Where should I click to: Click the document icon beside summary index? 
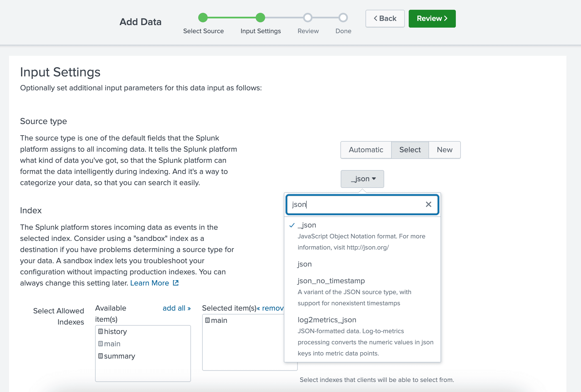coord(100,356)
